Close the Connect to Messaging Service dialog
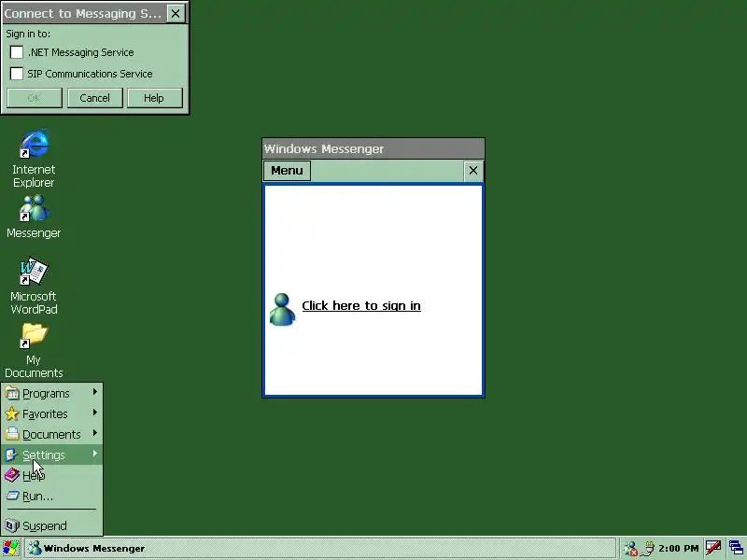The image size is (747, 560). 176,13
